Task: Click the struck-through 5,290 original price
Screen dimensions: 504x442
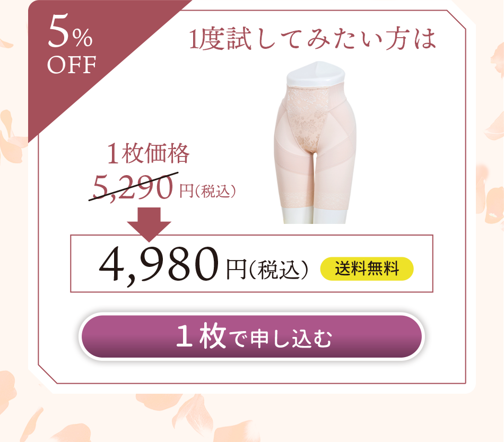Action: coord(133,187)
